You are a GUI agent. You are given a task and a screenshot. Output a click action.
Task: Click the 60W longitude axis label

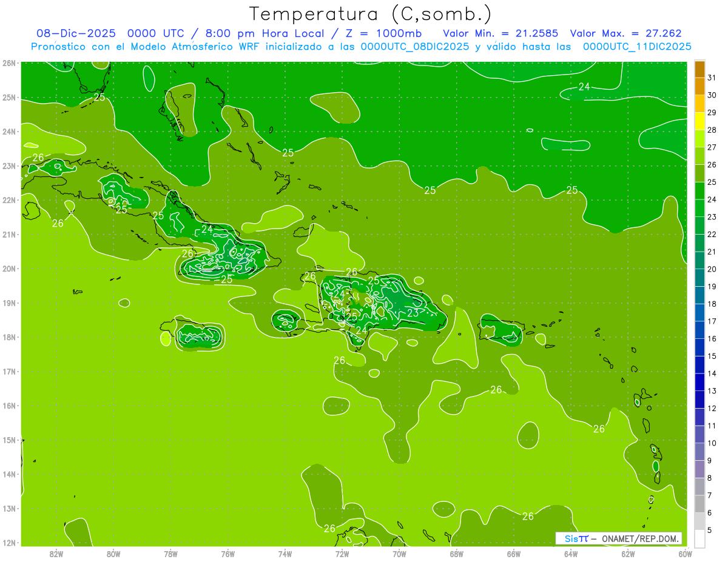point(685,554)
